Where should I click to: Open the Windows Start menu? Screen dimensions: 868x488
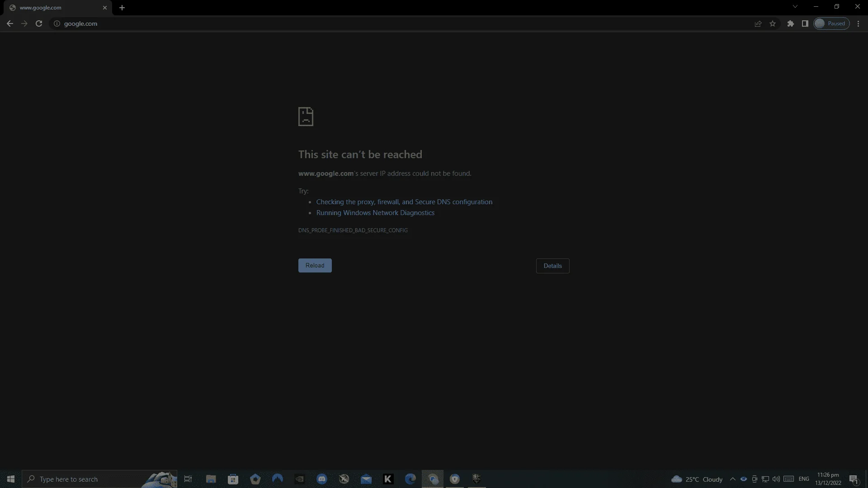[x=11, y=479]
